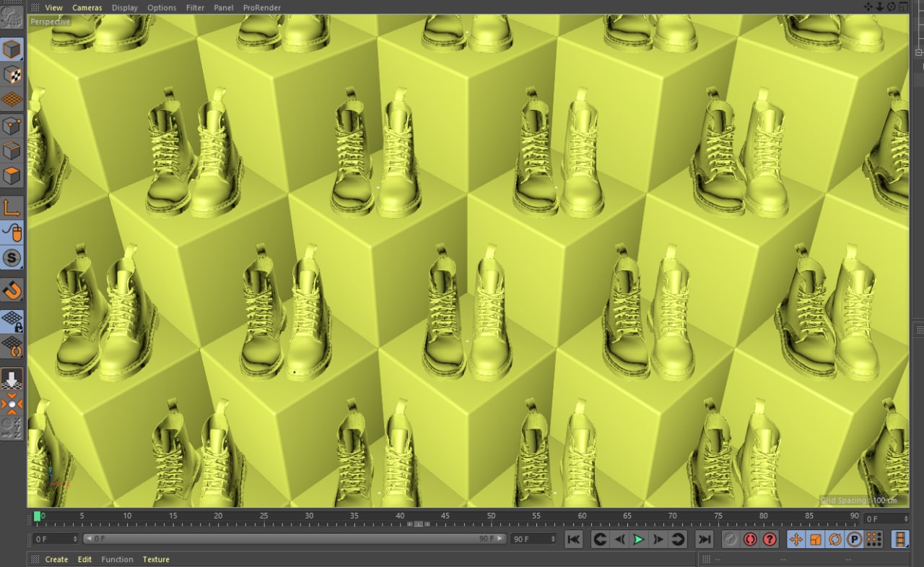Go to next key
This screenshot has width=924, height=567.
[x=677, y=539]
